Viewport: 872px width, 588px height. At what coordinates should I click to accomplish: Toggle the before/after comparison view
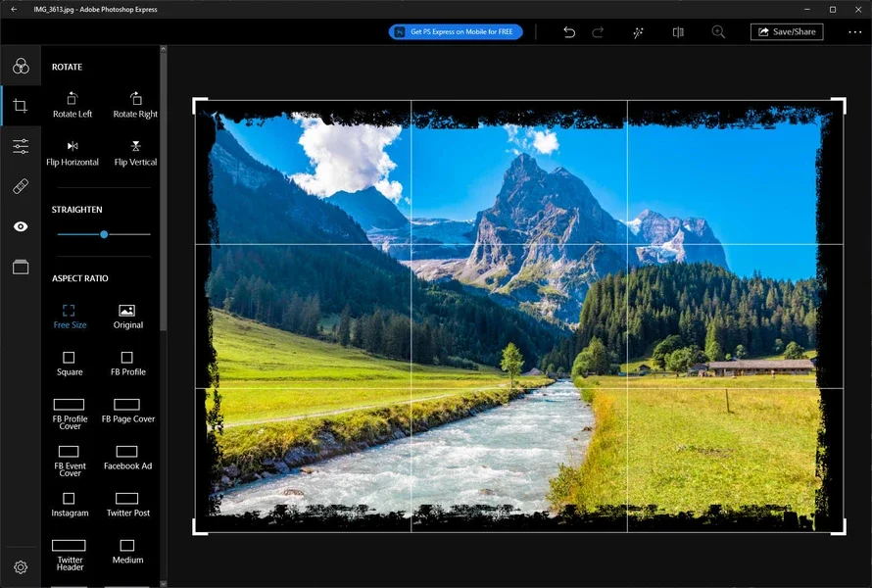[677, 31]
